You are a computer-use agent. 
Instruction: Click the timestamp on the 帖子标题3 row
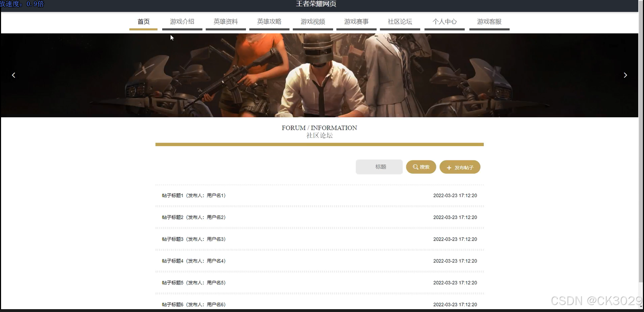(x=455, y=239)
